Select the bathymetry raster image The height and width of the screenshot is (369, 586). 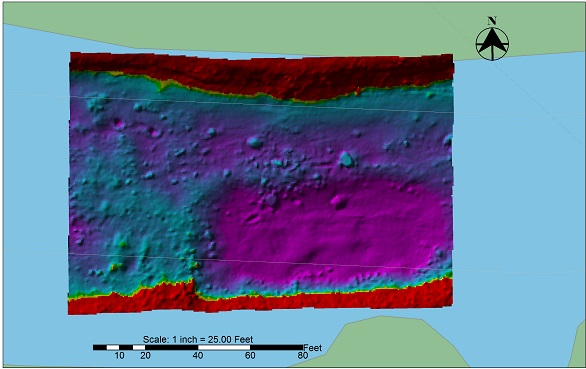261,183
